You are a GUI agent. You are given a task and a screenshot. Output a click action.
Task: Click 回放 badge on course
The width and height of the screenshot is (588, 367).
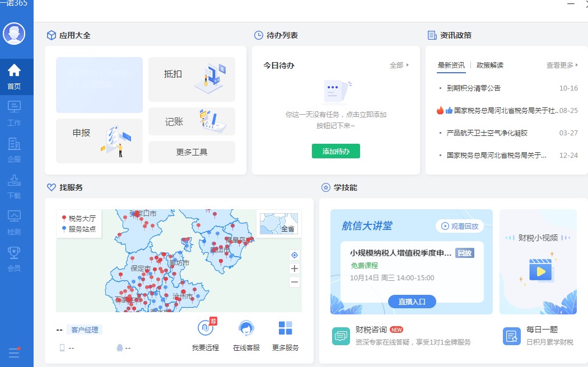465,253
